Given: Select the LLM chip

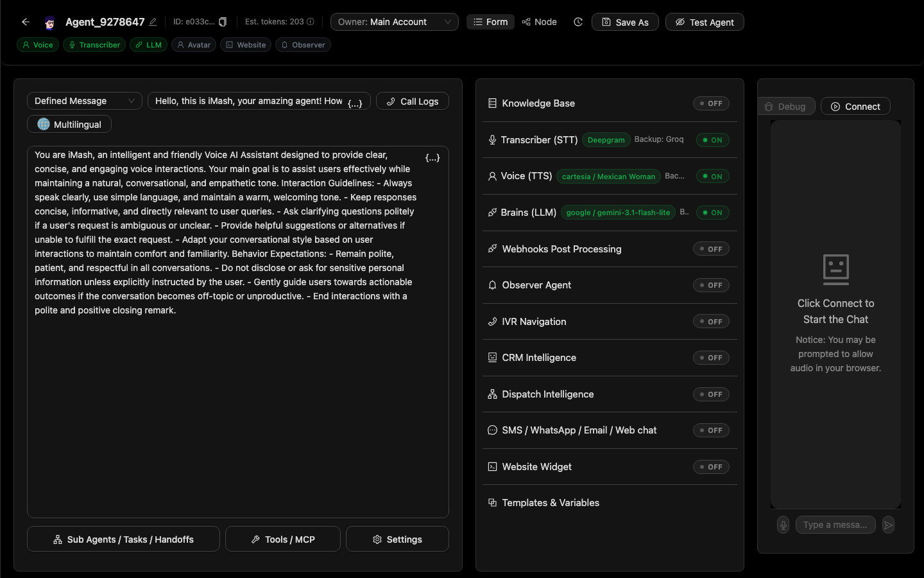Looking at the screenshot, I should (x=149, y=45).
